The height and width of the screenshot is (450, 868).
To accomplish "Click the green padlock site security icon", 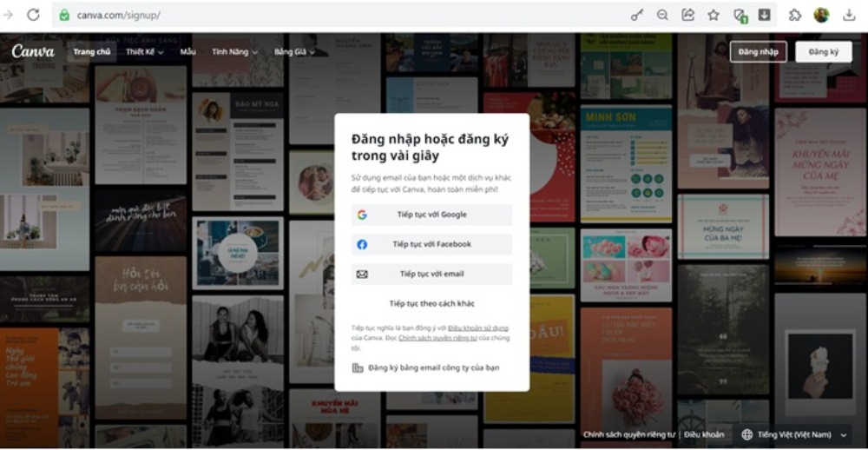I will click(65, 15).
